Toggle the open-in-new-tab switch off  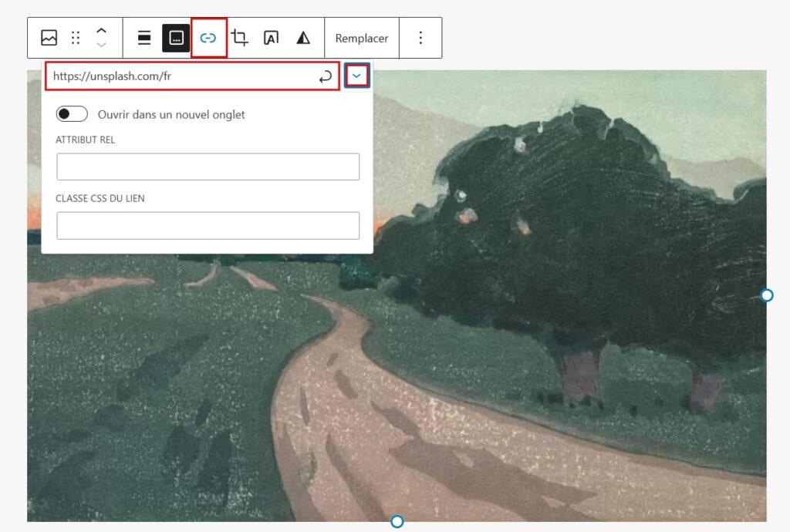[x=71, y=113]
